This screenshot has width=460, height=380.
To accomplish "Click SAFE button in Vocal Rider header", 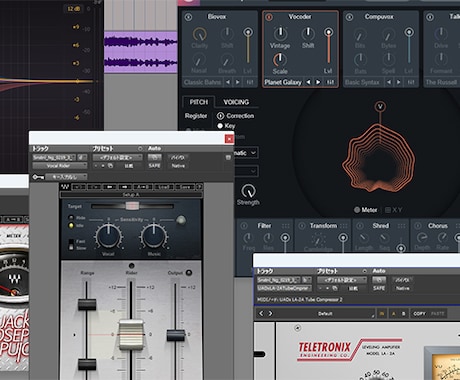I will coord(154,166).
